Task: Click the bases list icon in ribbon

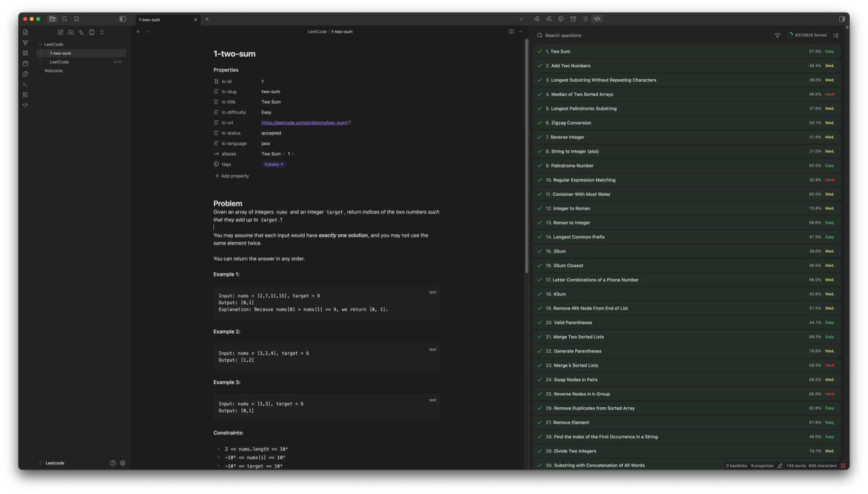Action: [x=25, y=94]
